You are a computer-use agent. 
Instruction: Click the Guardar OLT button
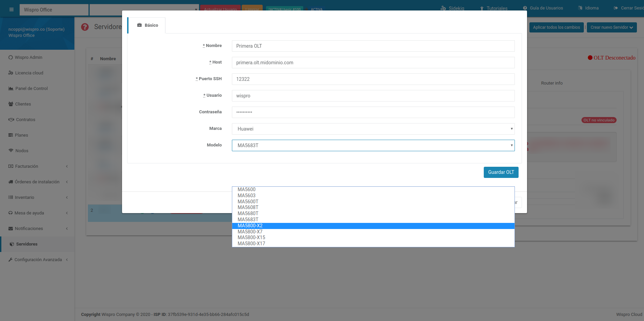(x=501, y=172)
